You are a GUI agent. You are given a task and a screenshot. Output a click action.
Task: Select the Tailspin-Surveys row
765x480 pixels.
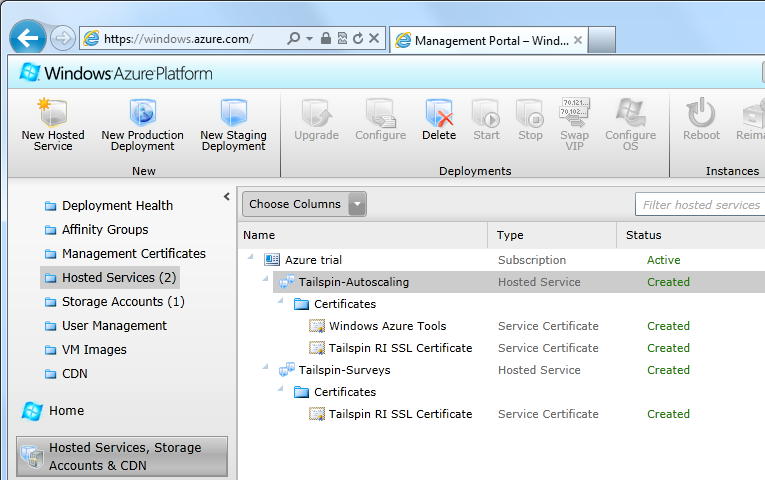coord(502,370)
